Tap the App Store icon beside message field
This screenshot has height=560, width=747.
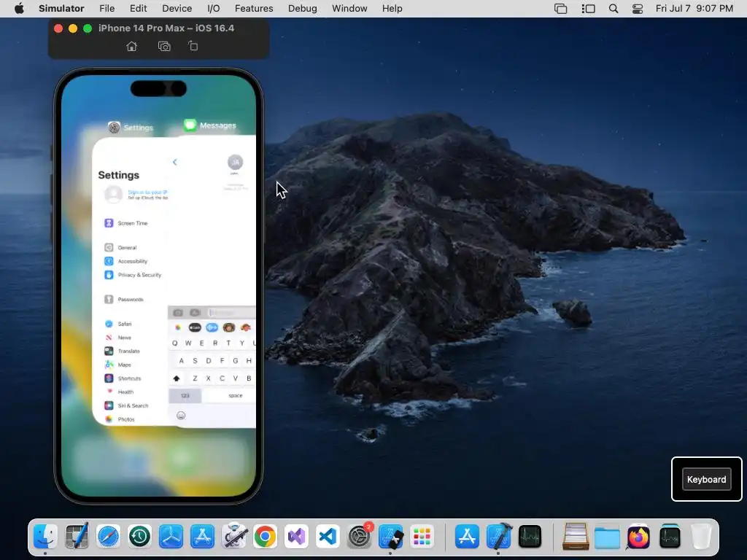point(195,312)
